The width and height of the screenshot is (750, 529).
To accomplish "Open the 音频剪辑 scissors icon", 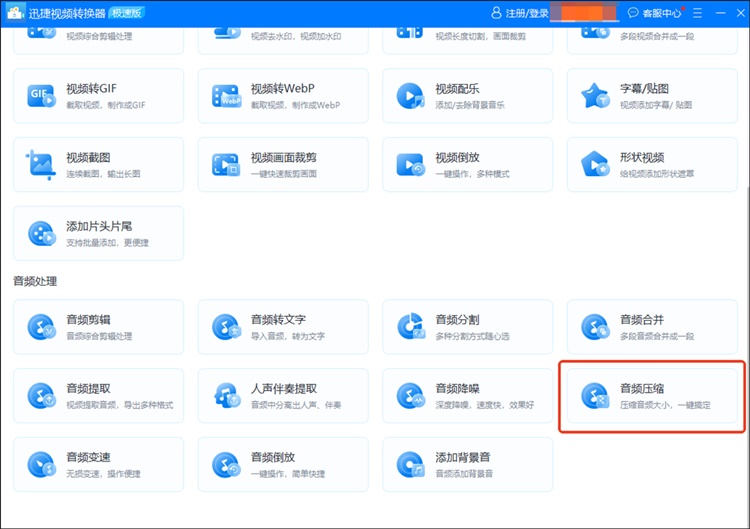I will (42, 327).
